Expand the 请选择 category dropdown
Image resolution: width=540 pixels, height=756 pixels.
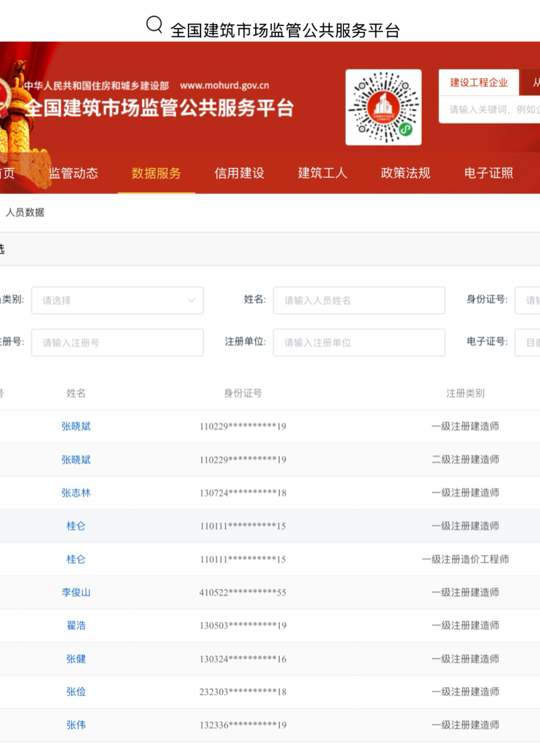[x=117, y=301]
